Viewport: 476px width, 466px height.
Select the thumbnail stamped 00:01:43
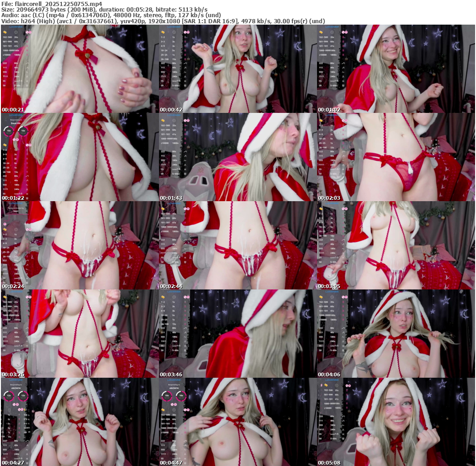tap(238, 157)
